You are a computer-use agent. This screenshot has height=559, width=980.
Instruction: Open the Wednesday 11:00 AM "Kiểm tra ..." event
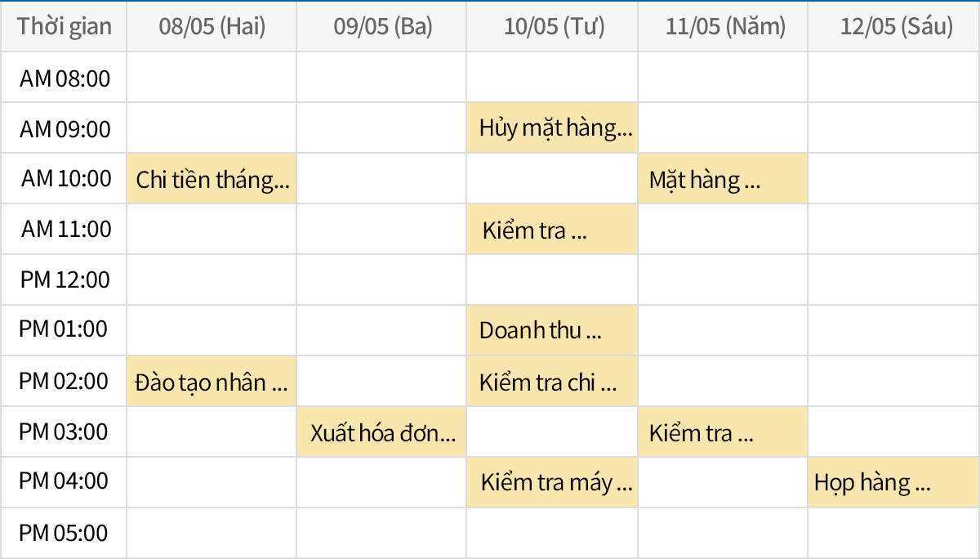pos(552,230)
